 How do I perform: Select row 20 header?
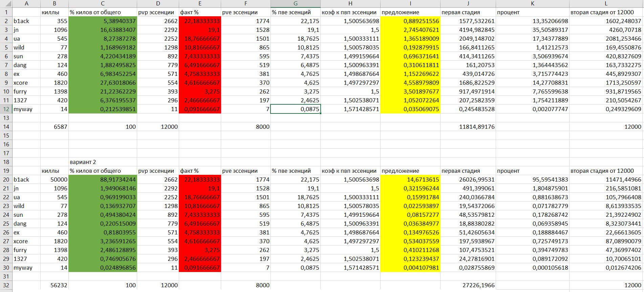(6, 180)
